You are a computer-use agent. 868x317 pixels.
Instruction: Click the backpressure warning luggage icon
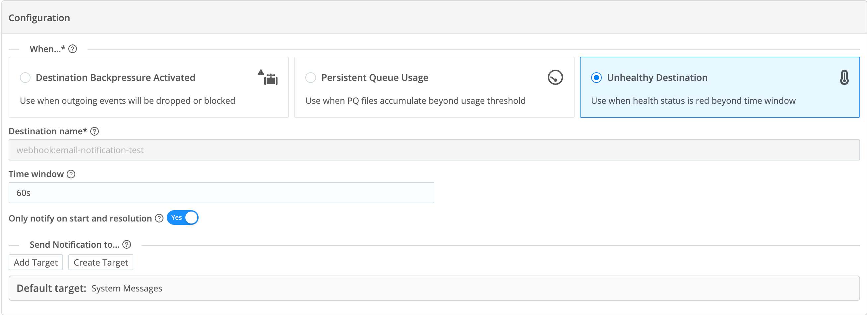pos(268,78)
